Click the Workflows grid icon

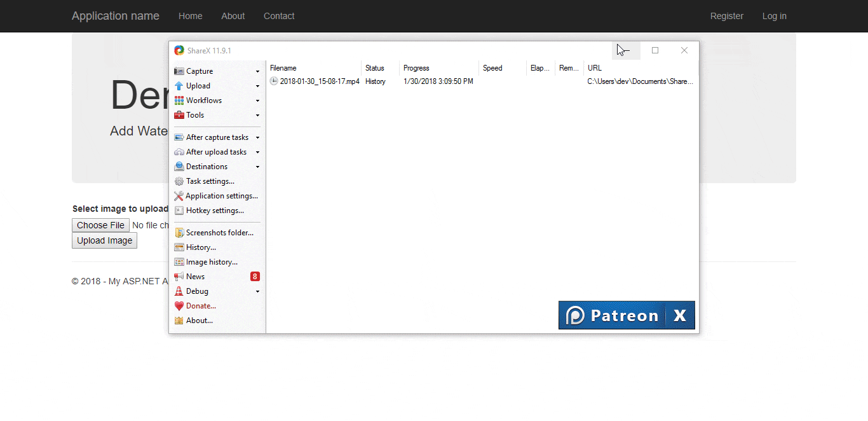179,100
